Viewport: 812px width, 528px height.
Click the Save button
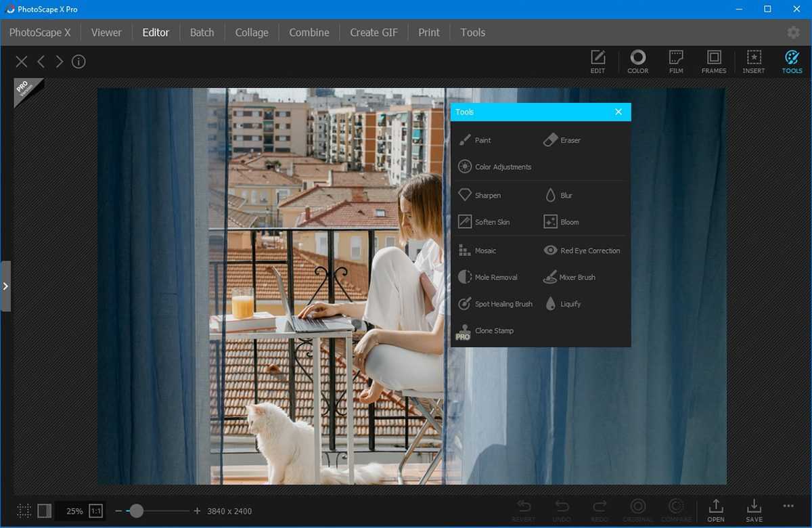(x=754, y=510)
